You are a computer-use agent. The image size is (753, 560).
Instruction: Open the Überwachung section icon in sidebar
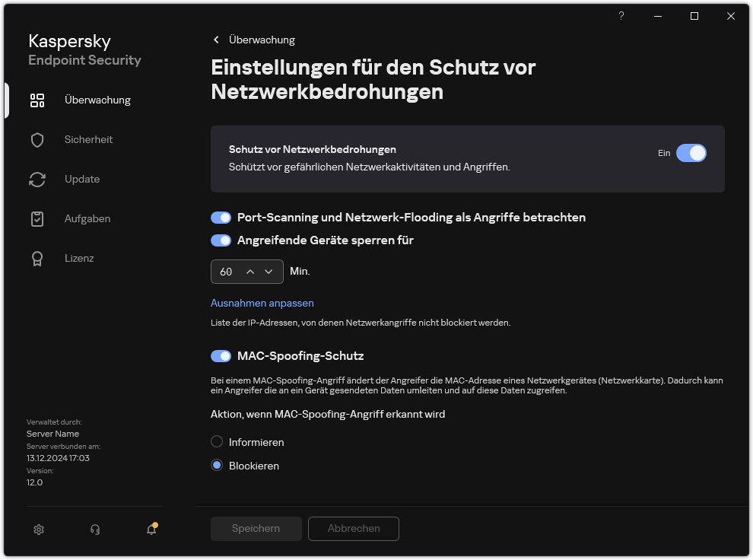click(x=37, y=100)
